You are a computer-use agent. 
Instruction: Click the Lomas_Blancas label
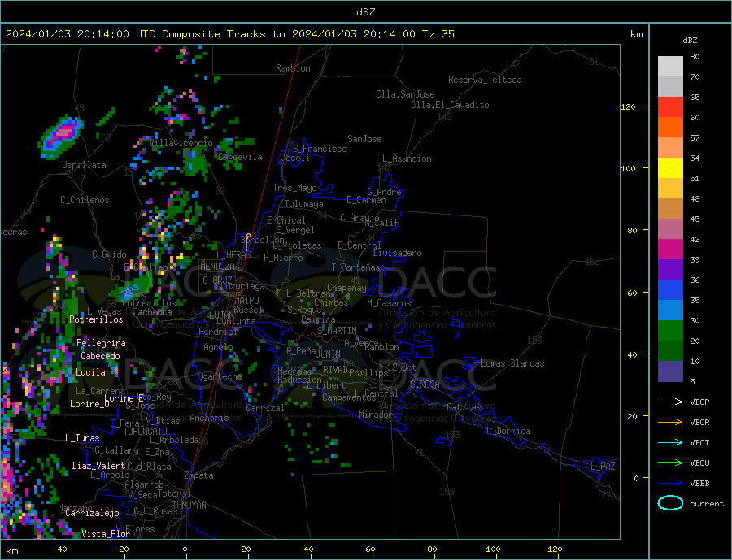512,363
